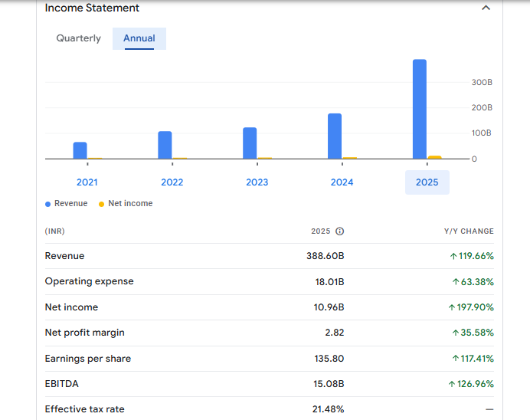Click the up arrow next to 197.90%
Screen dimensions: 530x420
(x=452, y=307)
